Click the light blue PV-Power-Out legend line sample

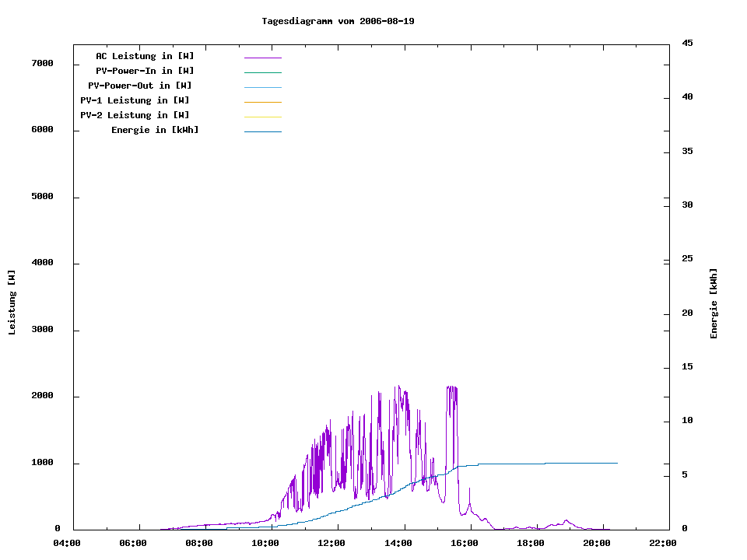262,87
